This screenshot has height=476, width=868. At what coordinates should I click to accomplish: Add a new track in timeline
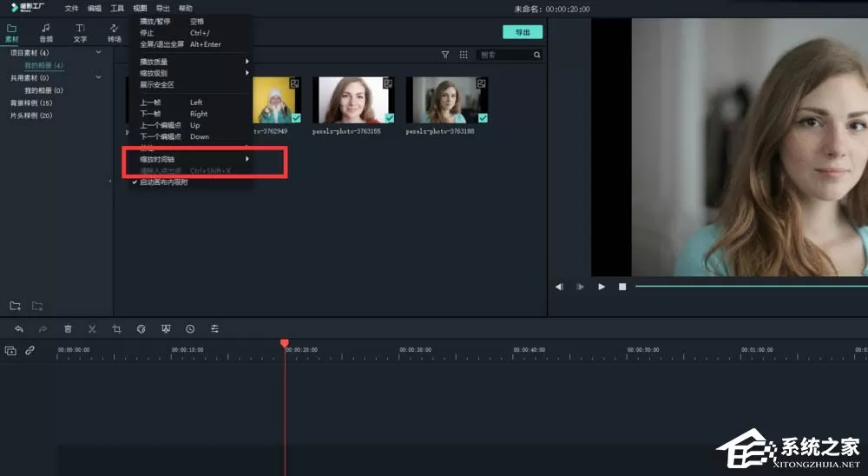tap(10, 350)
